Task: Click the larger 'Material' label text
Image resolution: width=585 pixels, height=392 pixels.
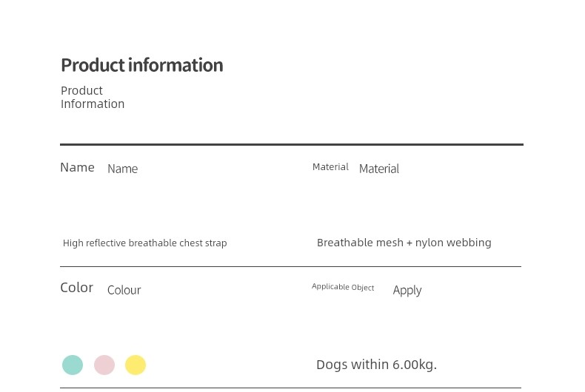Action: (x=378, y=169)
